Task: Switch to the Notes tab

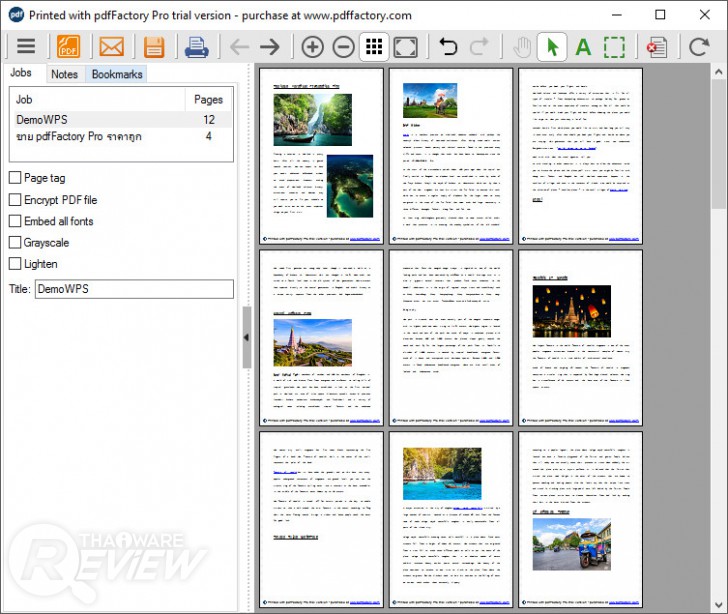Action: [x=65, y=74]
